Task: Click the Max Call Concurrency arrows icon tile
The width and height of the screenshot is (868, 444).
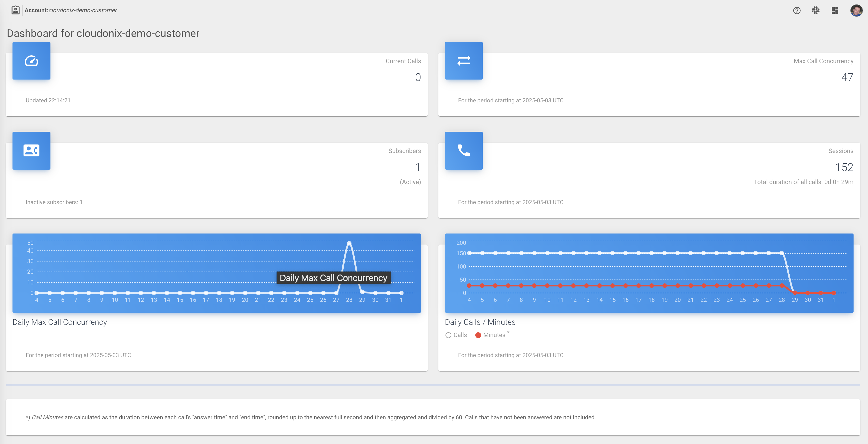Action: pyautogui.click(x=464, y=61)
